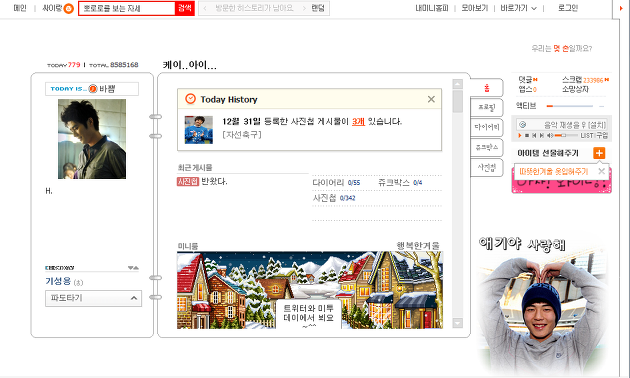Image resolution: width=630 pixels, height=378 pixels.
Task: Click the owner name 기성용
Action: coord(58,281)
